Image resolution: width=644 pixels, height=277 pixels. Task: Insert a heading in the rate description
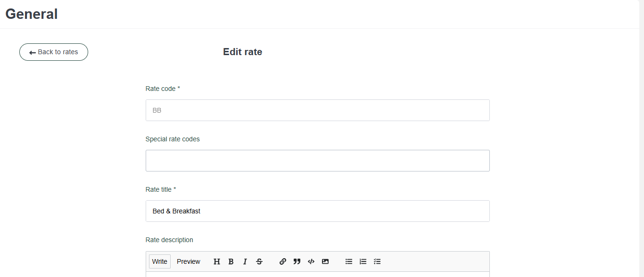pos(217,261)
